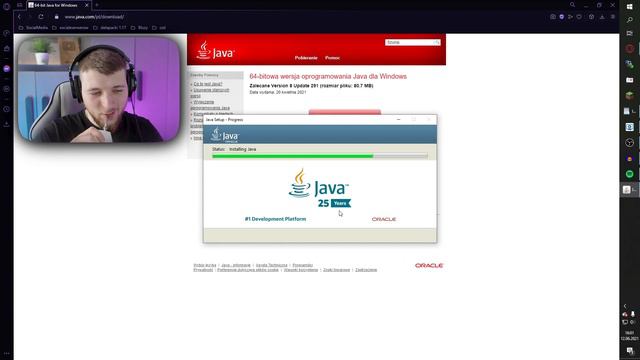Screen dimensions: 640x360
Task: Open the 'Znaki towarowe' footer link
Action: point(336,270)
